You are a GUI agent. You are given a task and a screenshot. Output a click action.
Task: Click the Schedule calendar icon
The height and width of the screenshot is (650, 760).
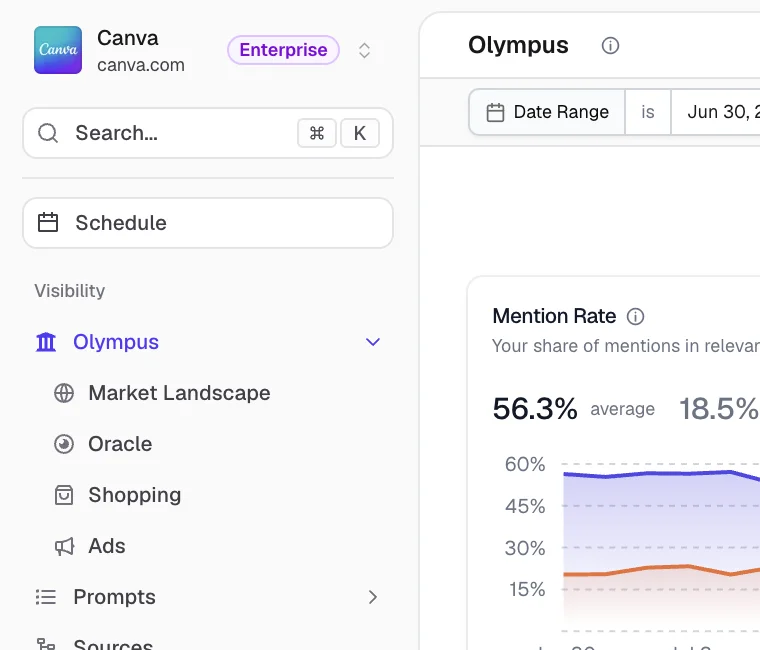pyautogui.click(x=48, y=223)
